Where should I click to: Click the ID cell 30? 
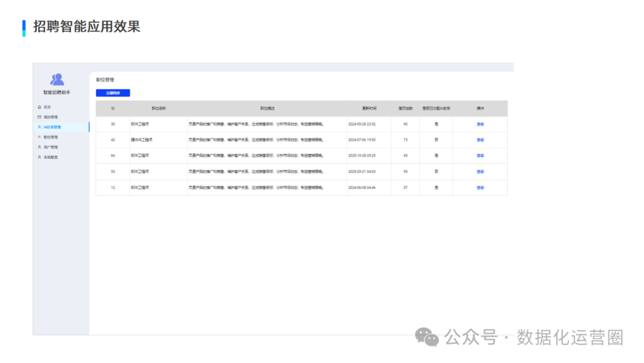point(113,124)
